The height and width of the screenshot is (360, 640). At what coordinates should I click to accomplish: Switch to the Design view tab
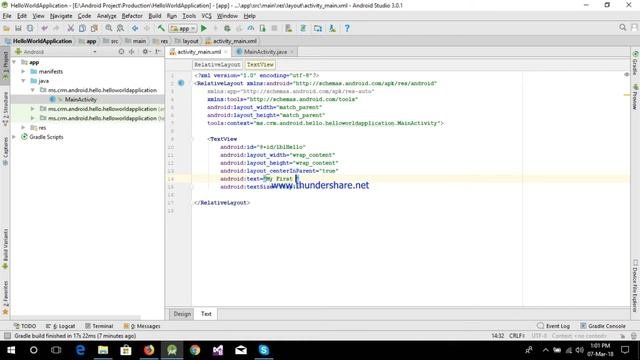click(x=182, y=314)
